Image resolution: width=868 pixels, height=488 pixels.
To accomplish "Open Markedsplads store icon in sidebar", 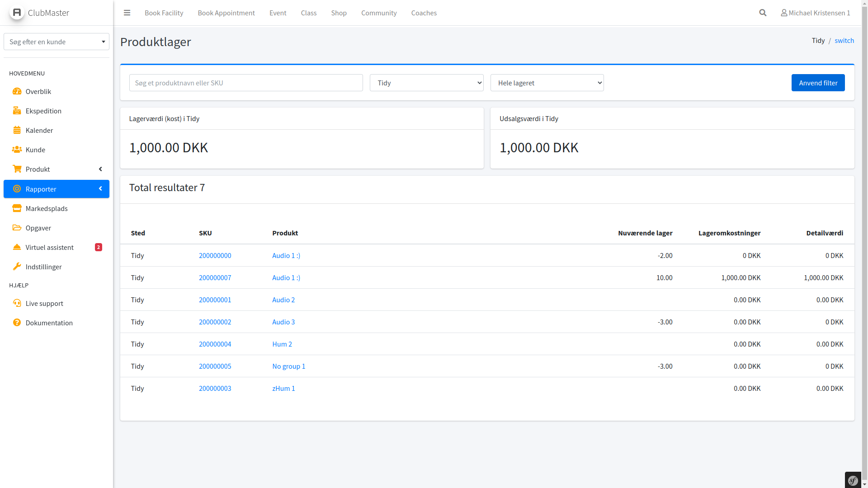I will click(x=17, y=208).
